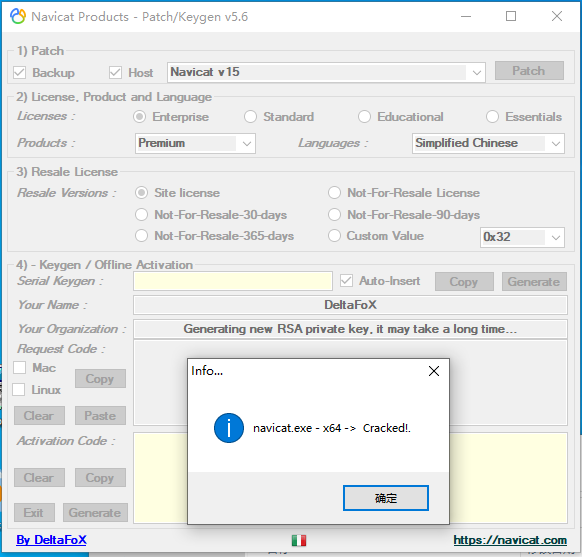Screen dimensions: 582x557
Task: Copy the Activation Code
Action: coord(100,478)
